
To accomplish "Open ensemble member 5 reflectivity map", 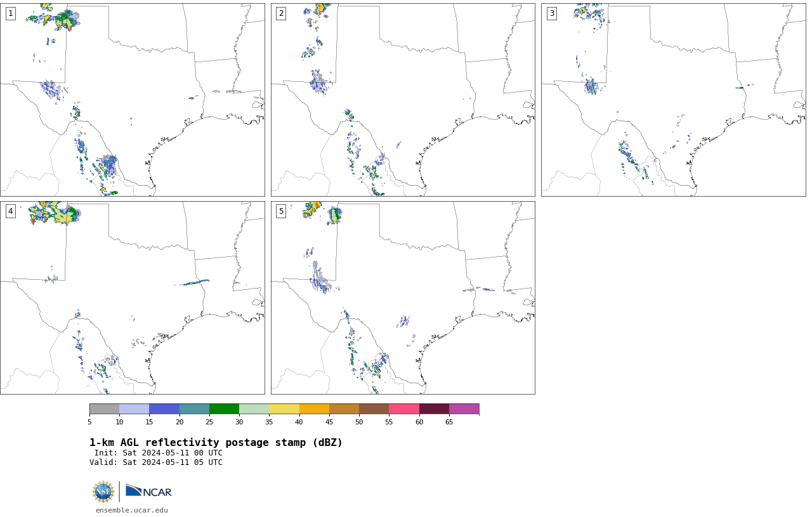I will click(403, 298).
